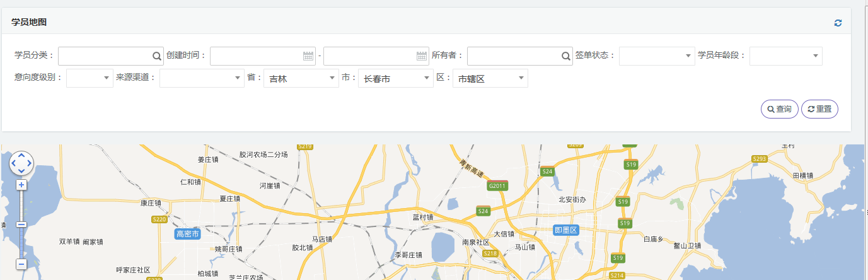Click the 重置 reset button
Image resolution: width=868 pixels, height=280 pixels.
point(819,109)
